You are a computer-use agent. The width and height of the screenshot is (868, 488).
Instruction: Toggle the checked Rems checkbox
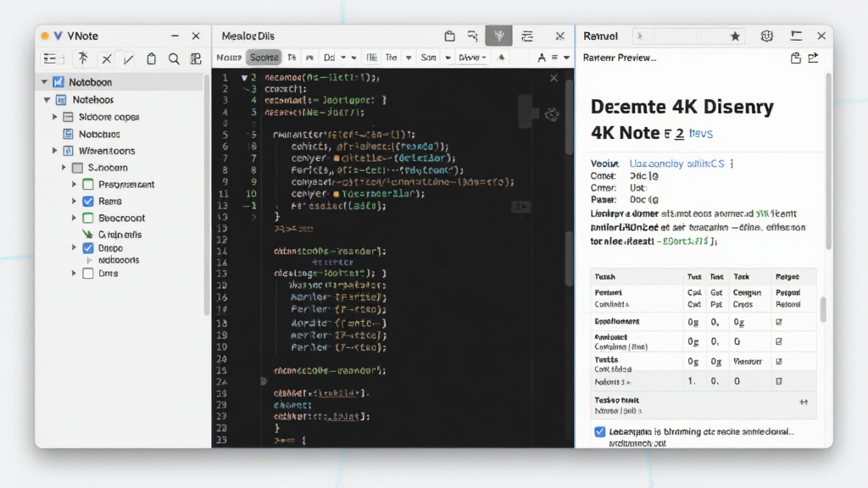point(88,201)
